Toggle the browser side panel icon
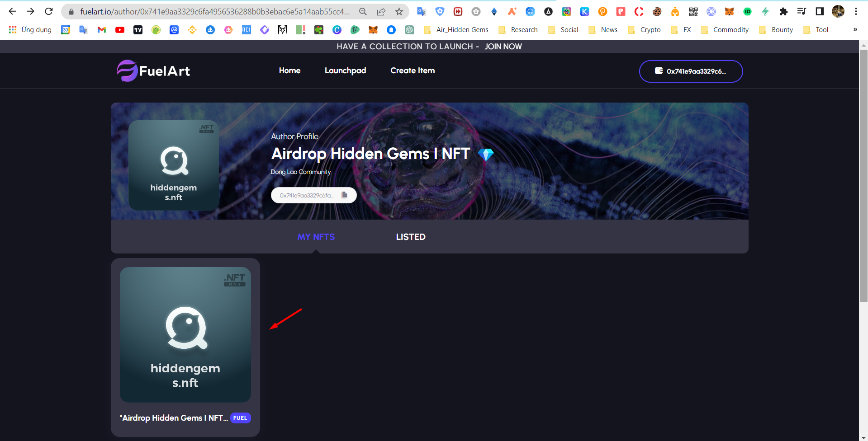Viewport: 868px width, 441px height. (820, 11)
